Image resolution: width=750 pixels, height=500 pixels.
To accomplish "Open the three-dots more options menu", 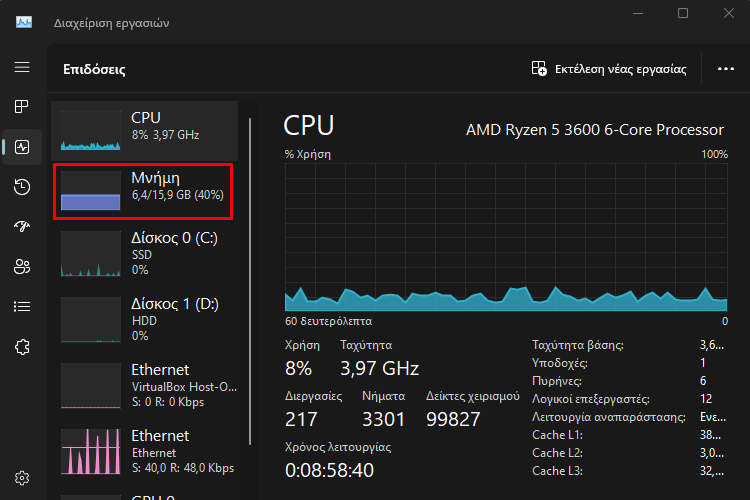I will pos(726,69).
